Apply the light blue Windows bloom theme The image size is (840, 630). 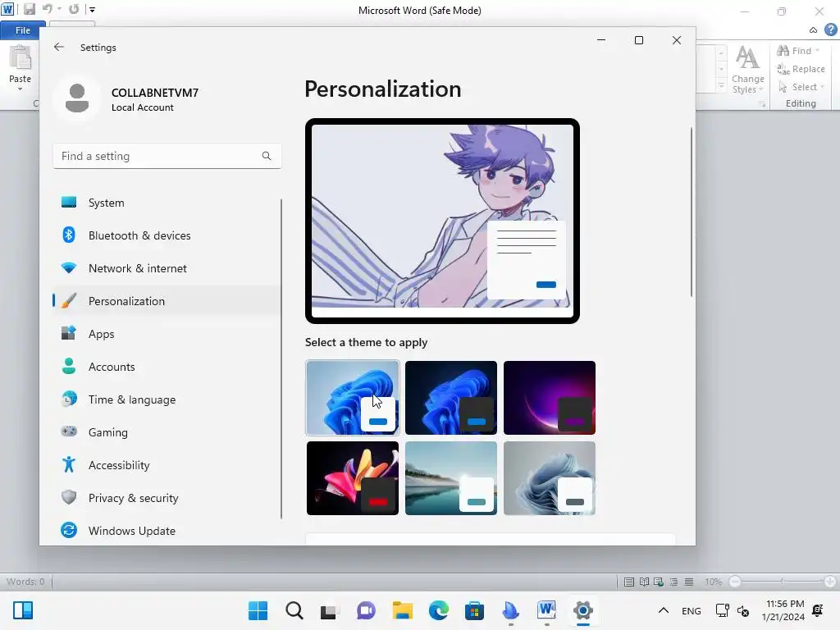(353, 398)
